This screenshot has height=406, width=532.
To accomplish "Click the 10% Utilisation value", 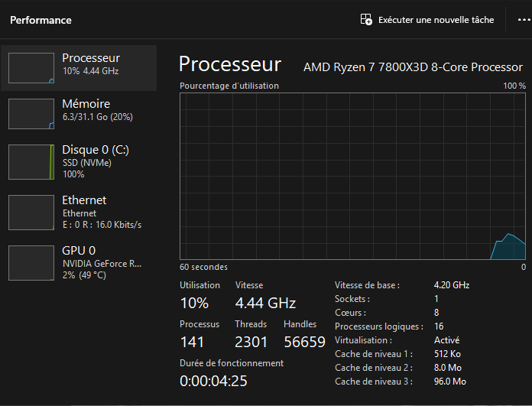I will point(194,303).
